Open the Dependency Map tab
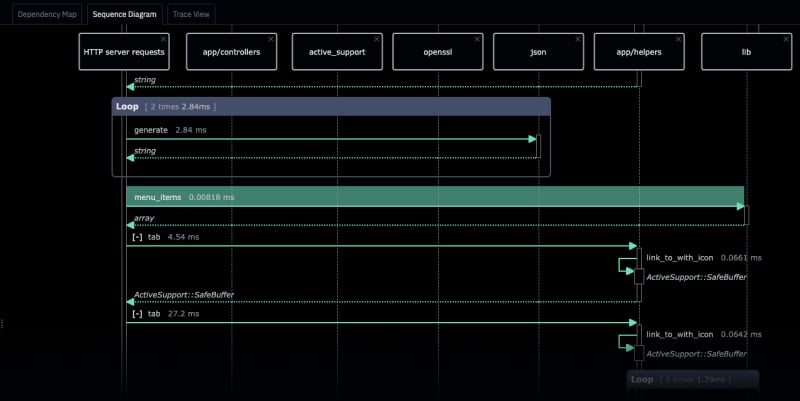This screenshot has width=800, height=401. pyautogui.click(x=47, y=14)
